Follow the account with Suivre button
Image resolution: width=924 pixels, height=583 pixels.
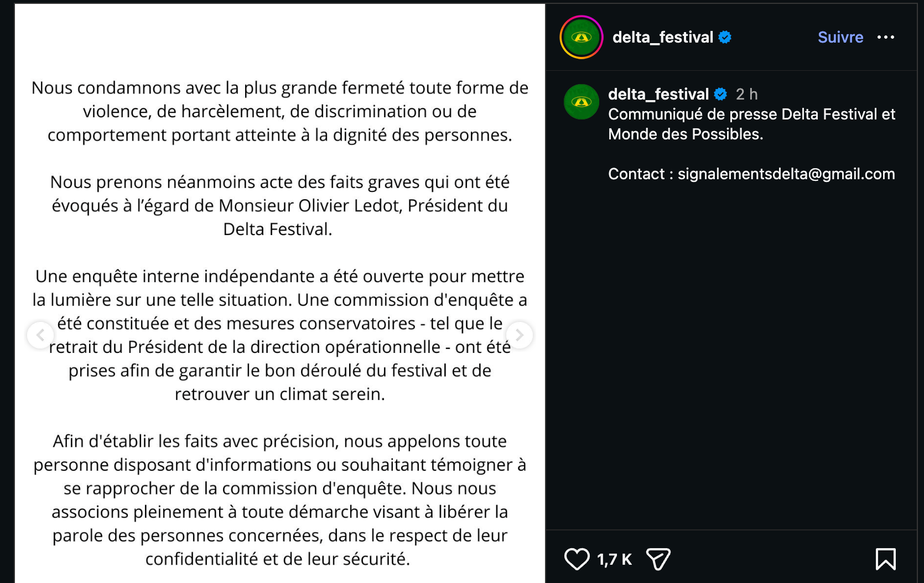pos(840,37)
